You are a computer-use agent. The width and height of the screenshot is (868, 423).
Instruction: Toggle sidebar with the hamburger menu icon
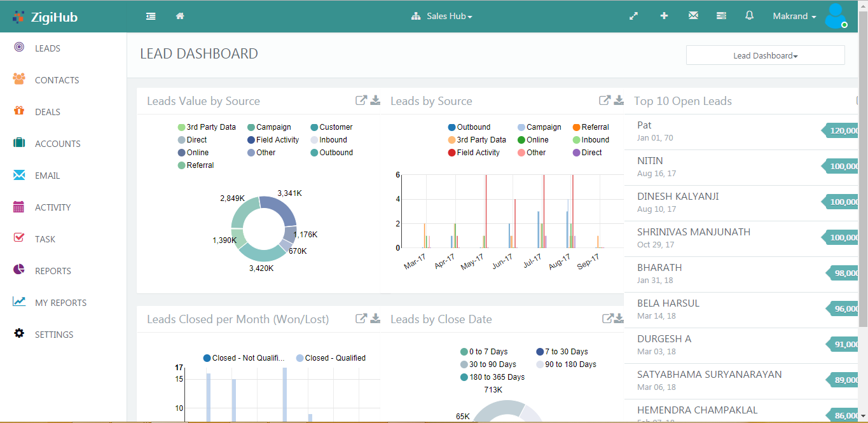(151, 16)
